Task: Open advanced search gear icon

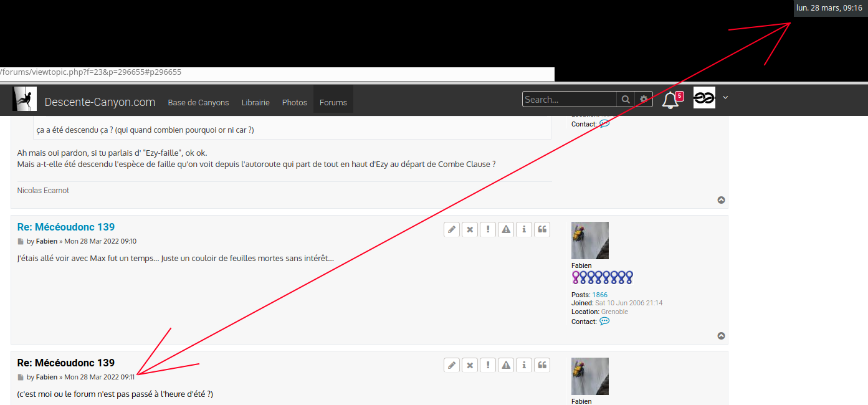Action: point(644,100)
